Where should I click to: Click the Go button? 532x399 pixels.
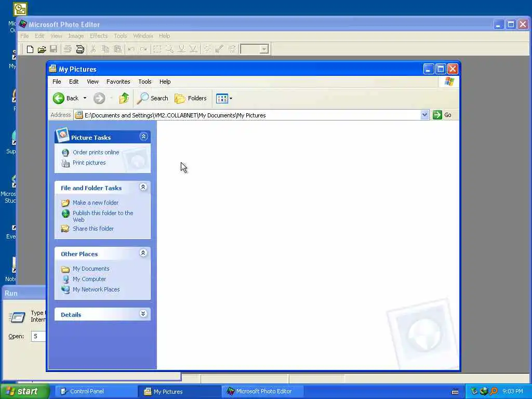[443, 115]
